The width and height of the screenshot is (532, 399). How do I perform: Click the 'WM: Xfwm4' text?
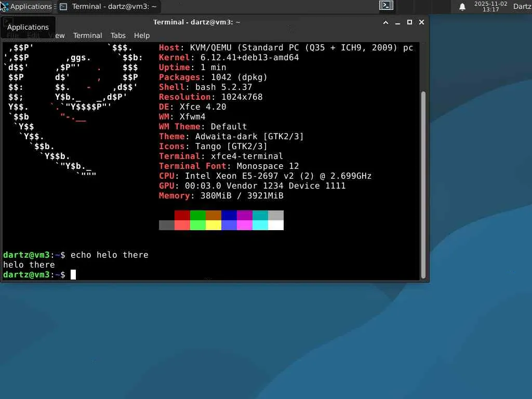click(182, 117)
